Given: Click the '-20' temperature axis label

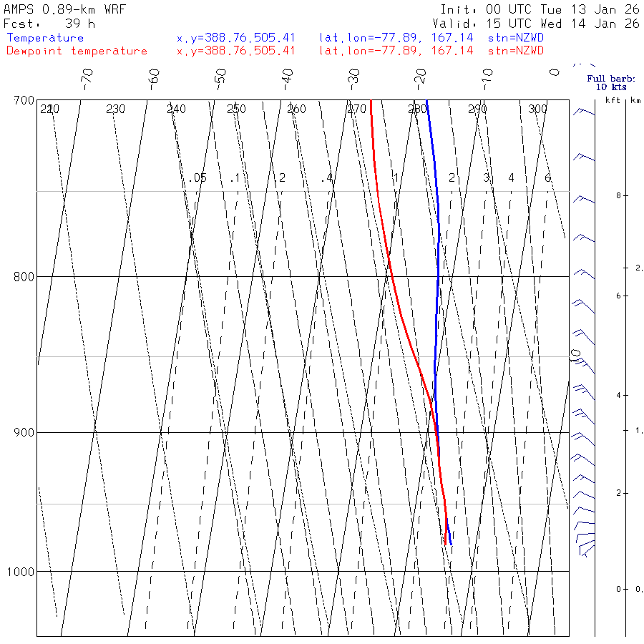Looking at the screenshot, I should pyautogui.click(x=420, y=79).
